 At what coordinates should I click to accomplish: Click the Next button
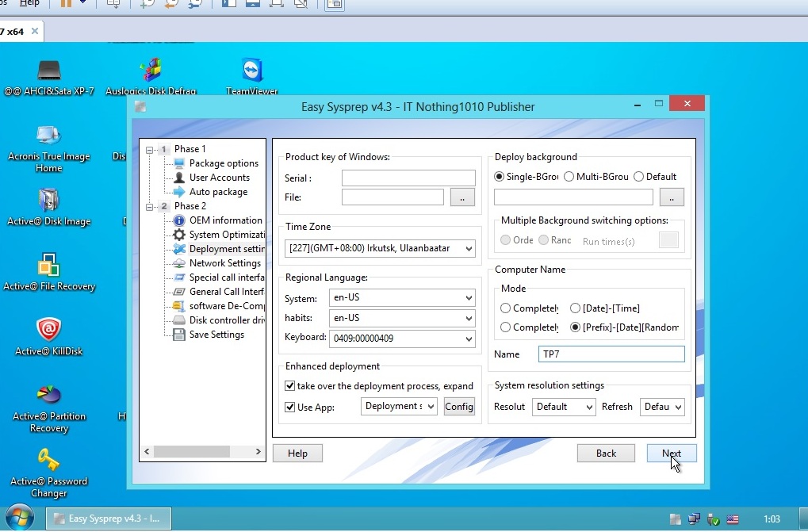[672, 454]
